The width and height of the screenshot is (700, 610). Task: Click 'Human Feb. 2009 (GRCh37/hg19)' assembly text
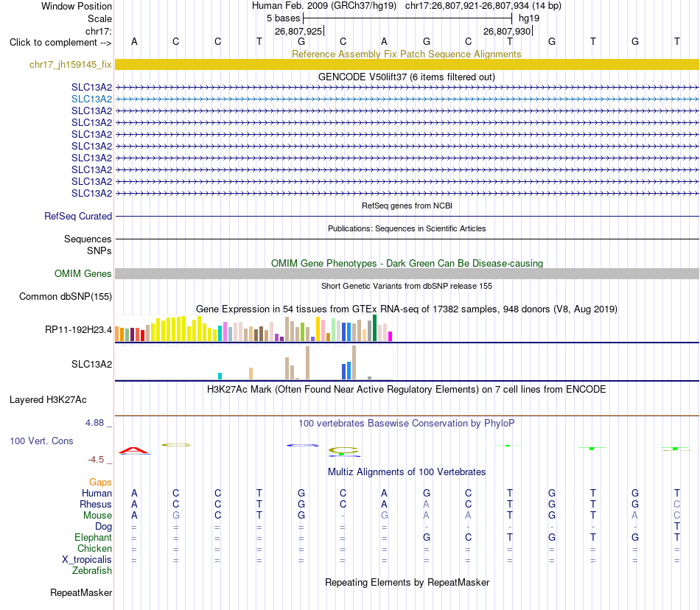324,6
